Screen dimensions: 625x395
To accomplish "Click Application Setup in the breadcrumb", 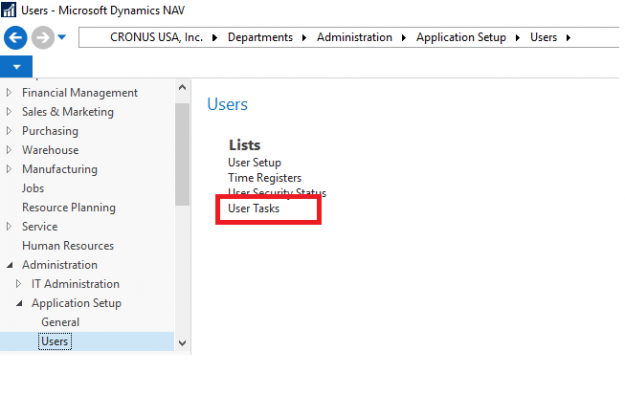I will pyautogui.click(x=461, y=37).
